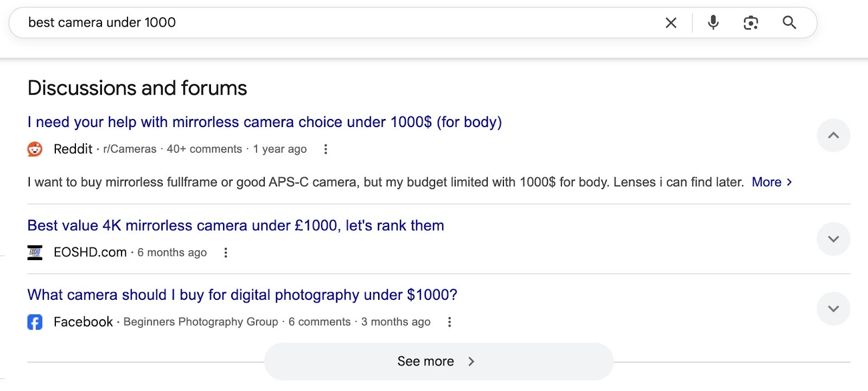Collapse the expanded Reddit discussion result

pyautogui.click(x=833, y=136)
